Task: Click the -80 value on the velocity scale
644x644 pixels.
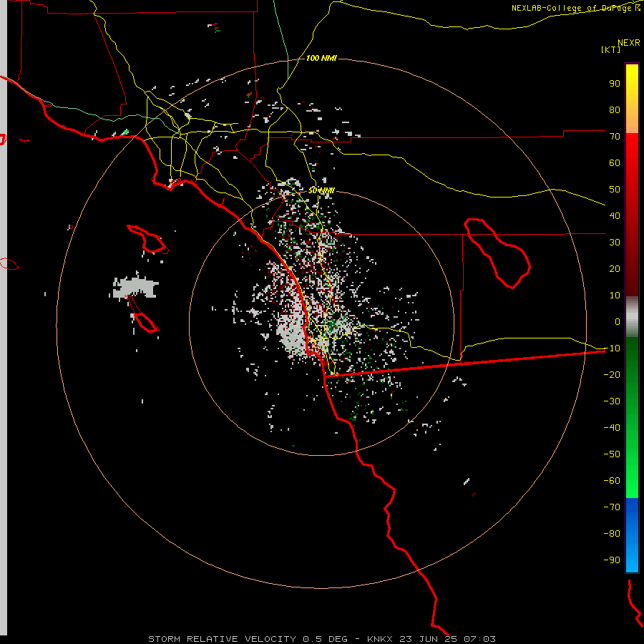Action: [612, 534]
